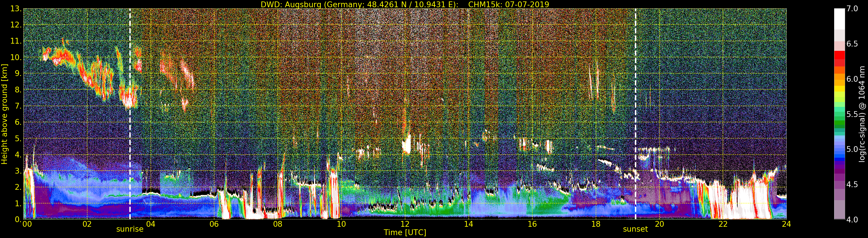Click the white dashed sunset marker line
868x238 pixels.
coord(635,114)
